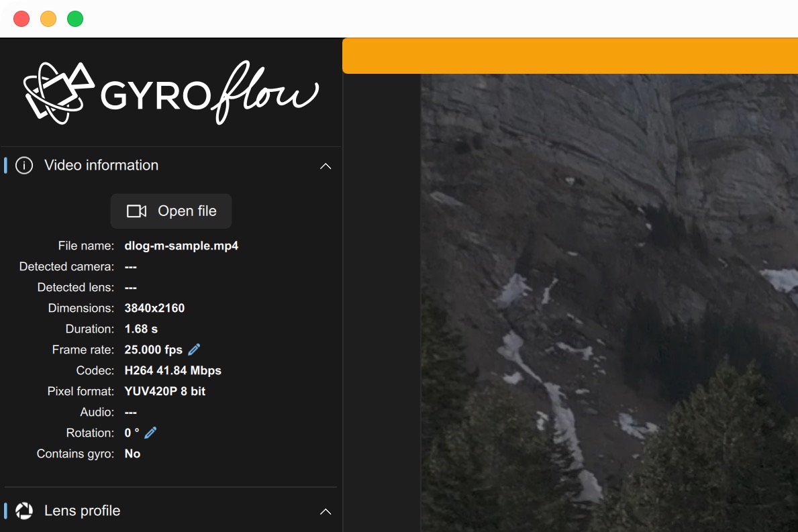
Task: Click the Gyroflow logo
Action: point(171,93)
